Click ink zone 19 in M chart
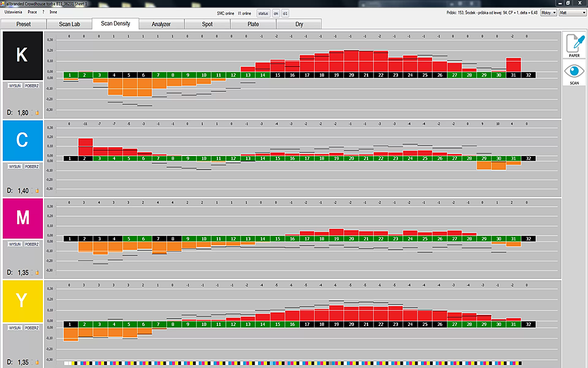Image resolution: width=588 pixels, height=368 pixels. pyautogui.click(x=336, y=239)
